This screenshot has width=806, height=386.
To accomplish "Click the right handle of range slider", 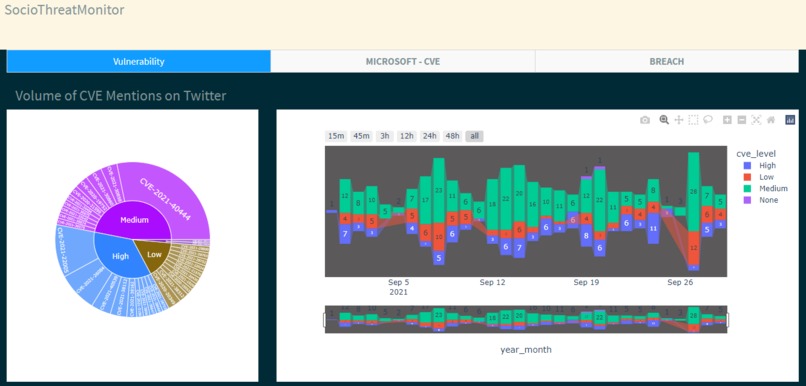I will (727, 320).
